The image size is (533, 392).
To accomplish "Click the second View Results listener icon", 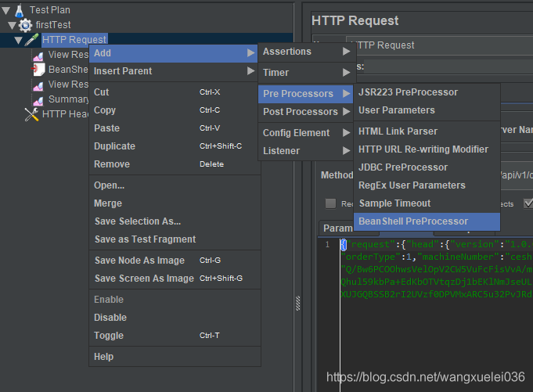I will [x=38, y=85].
